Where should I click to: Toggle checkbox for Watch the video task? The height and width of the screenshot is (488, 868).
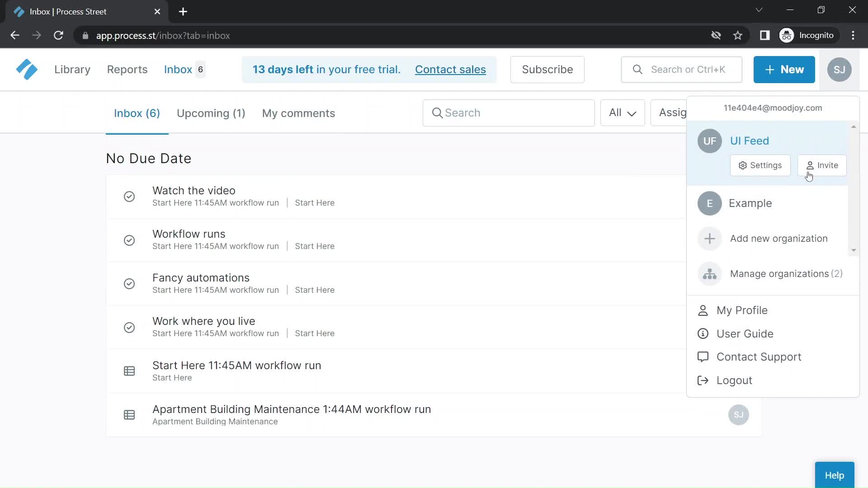point(129,196)
